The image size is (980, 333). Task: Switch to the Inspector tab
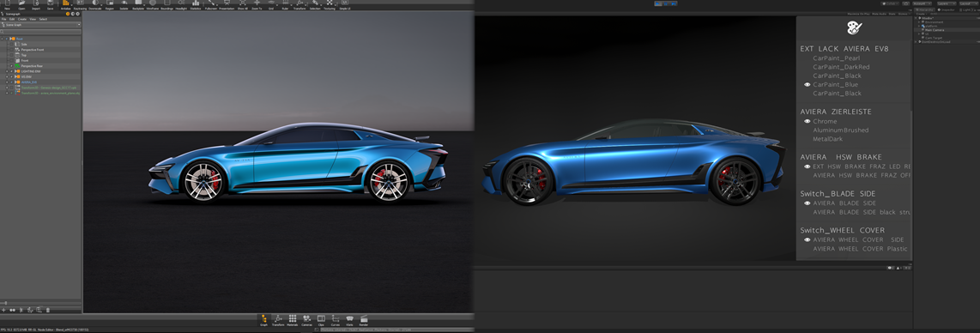coord(946,10)
